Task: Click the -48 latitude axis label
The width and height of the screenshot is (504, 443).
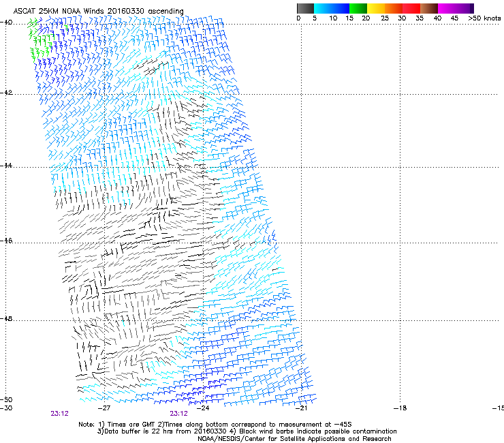Action: click(6, 319)
